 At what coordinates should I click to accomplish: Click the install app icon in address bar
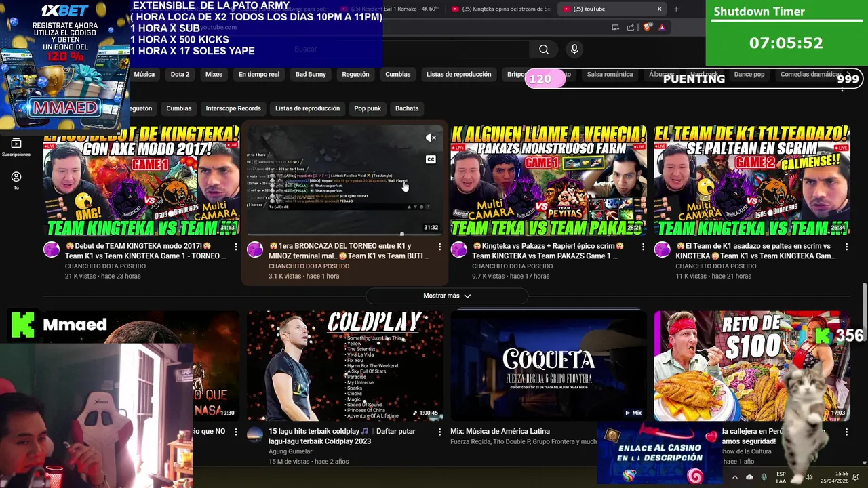[615, 27]
